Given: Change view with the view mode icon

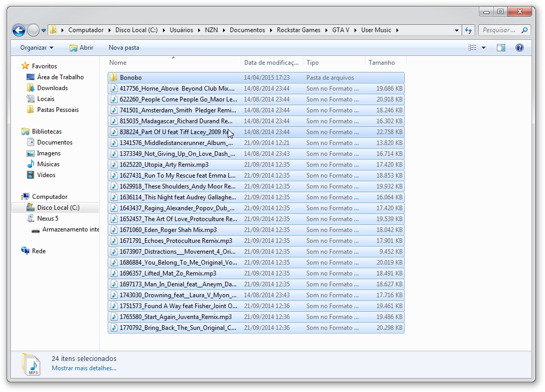Looking at the screenshot, I should (472, 48).
